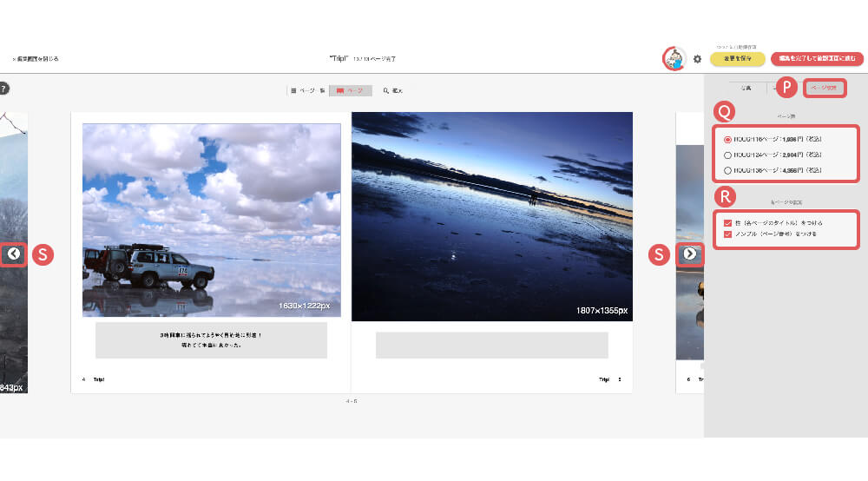Image resolution: width=868 pixels, height=481 pixels.
Task: Select the jeep on salt flat photo
Action: pos(211,220)
